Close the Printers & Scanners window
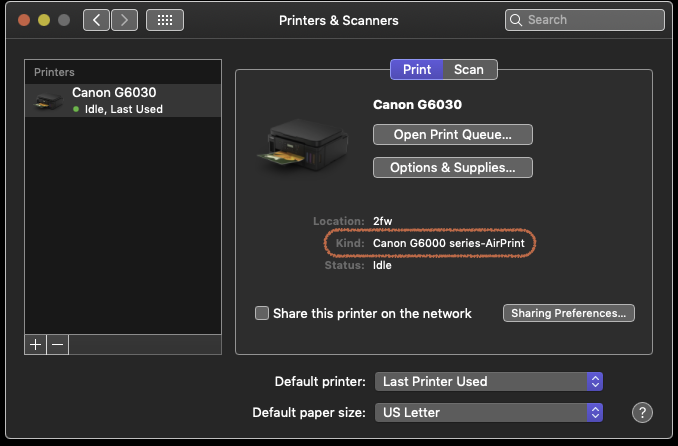The width and height of the screenshot is (678, 446). (x=22, y=20)
